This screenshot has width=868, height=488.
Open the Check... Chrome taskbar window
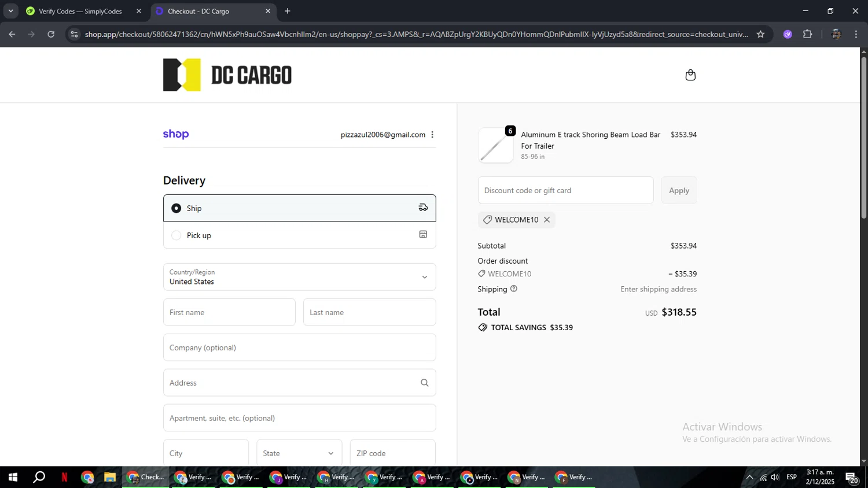146,477
